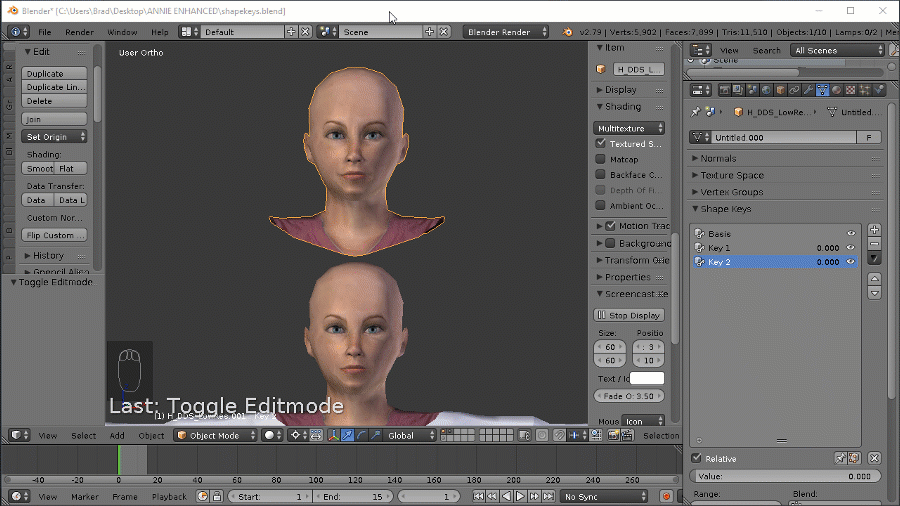The height and width of the screenshot is (506, 900).
Task: Enable the Matcap checkbox
Action: pyautogui.click(x=601, y=159)
